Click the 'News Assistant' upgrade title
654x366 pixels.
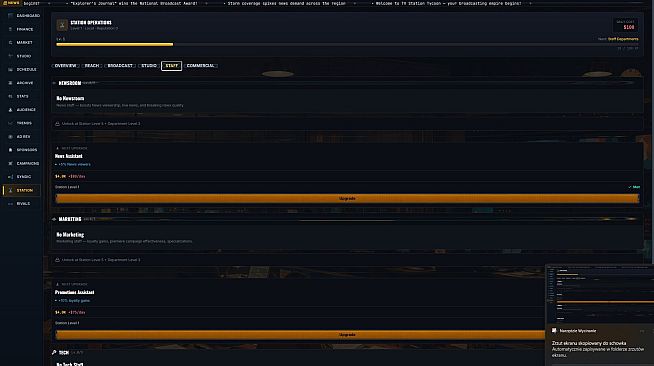click(x=69, y=156)
